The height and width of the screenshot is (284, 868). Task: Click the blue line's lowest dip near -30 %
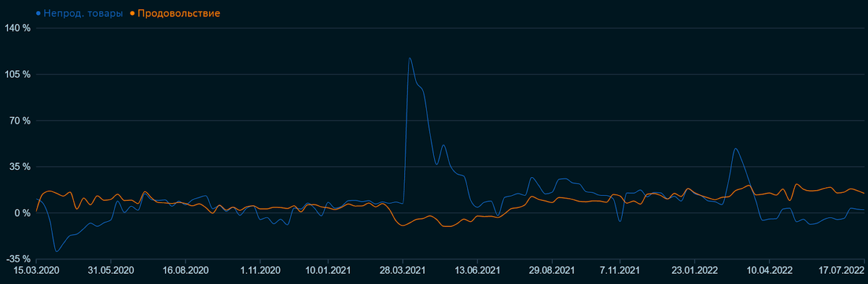tap(56, 251)
